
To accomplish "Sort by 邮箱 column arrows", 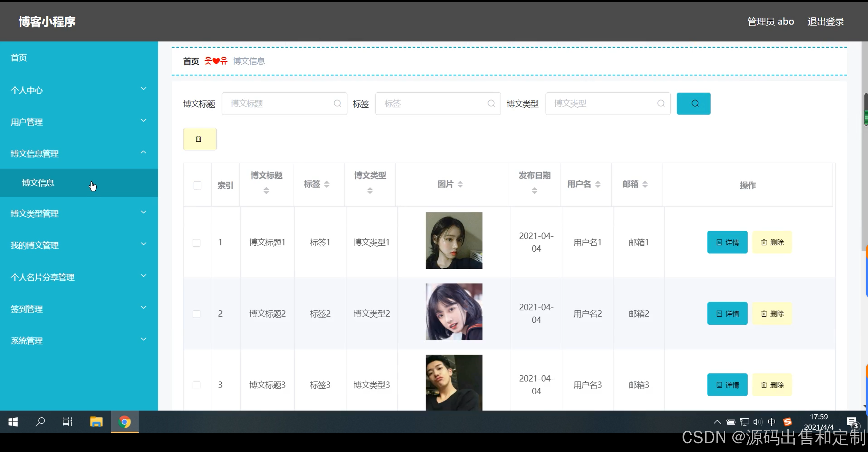I will tap(645, 184).
